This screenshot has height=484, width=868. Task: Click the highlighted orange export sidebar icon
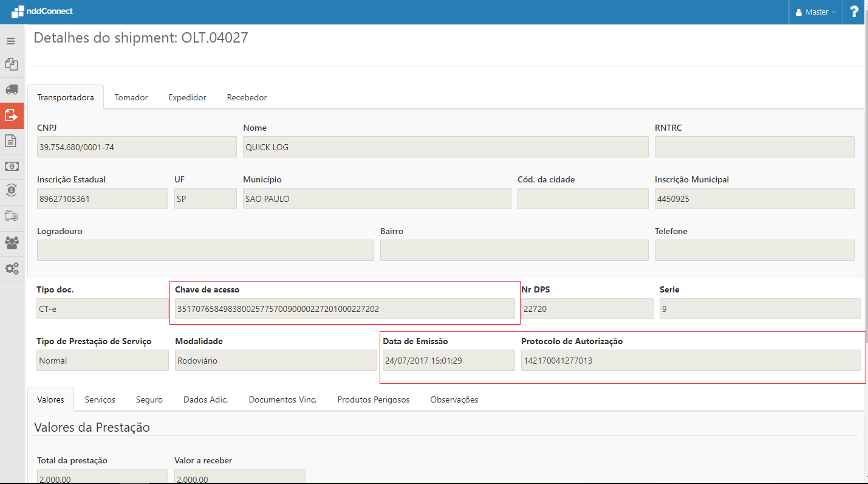11,114
